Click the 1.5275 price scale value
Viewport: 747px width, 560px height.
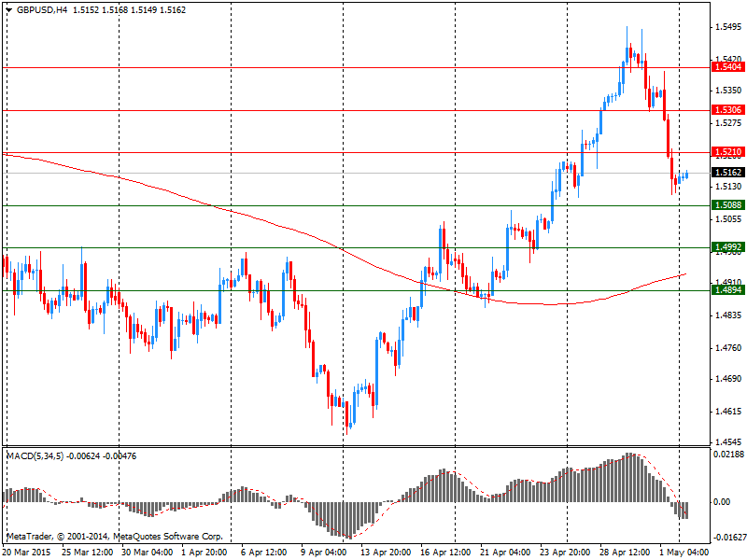[728, 123]
